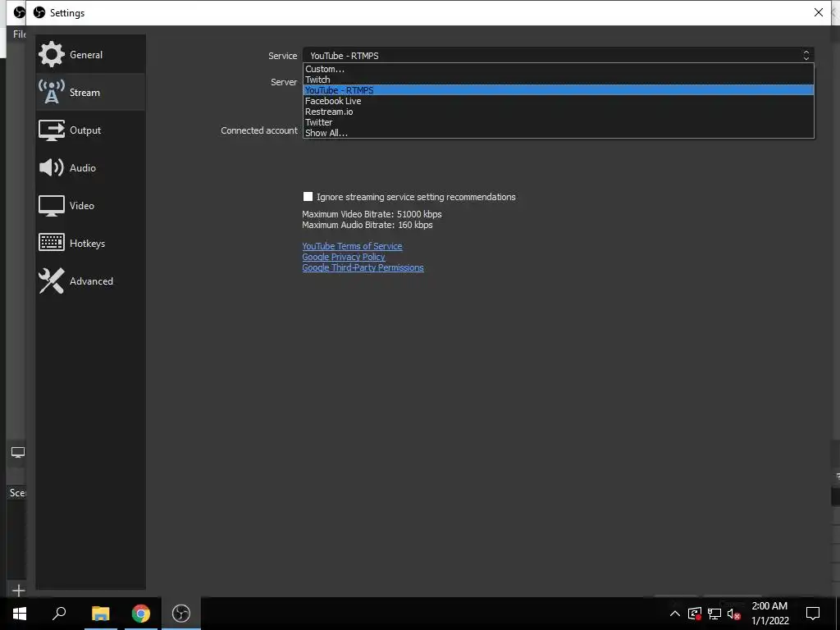Open taskbar search magnifier
840x630 pixels.
(59, 614)
